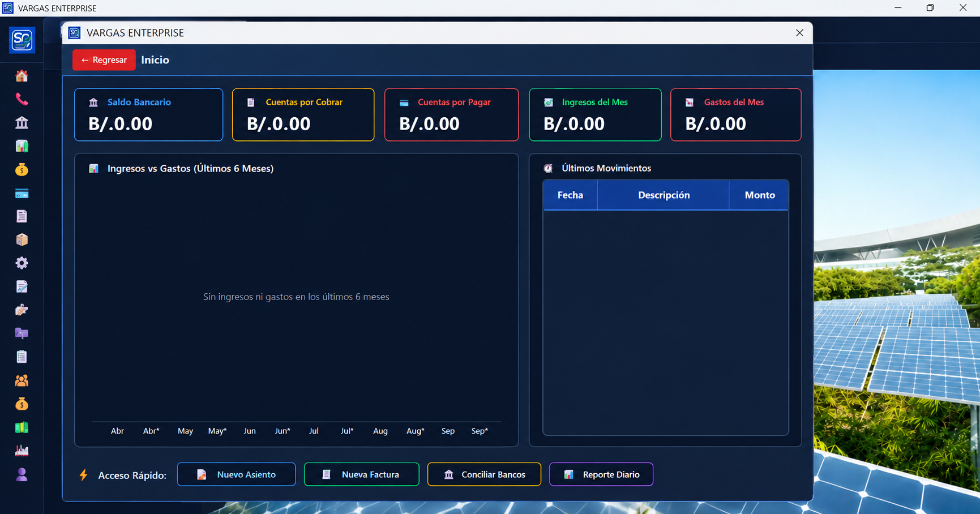Sort by the Fecha column header

point(570,195)
